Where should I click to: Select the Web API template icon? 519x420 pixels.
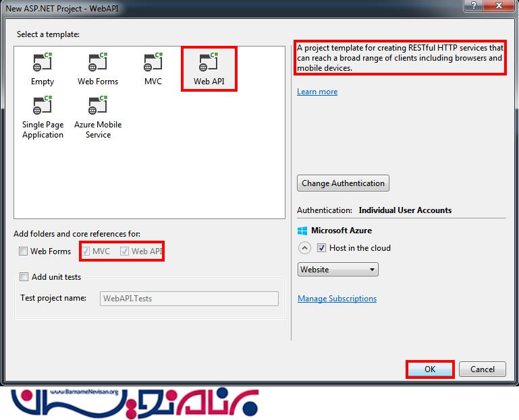tap(209, 62)
